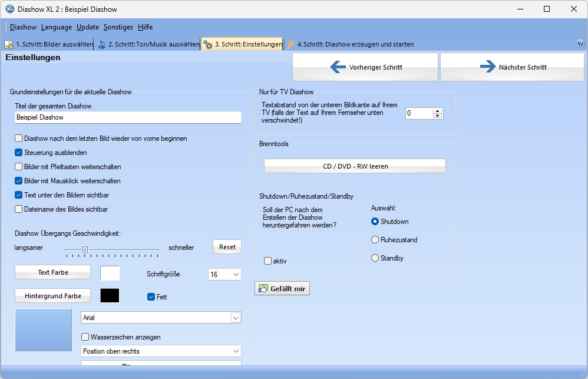Switch to 4. Schritt: Diashow erzeugen tab
The width and height of the screenshot is (588, 379).
(351, 44)
